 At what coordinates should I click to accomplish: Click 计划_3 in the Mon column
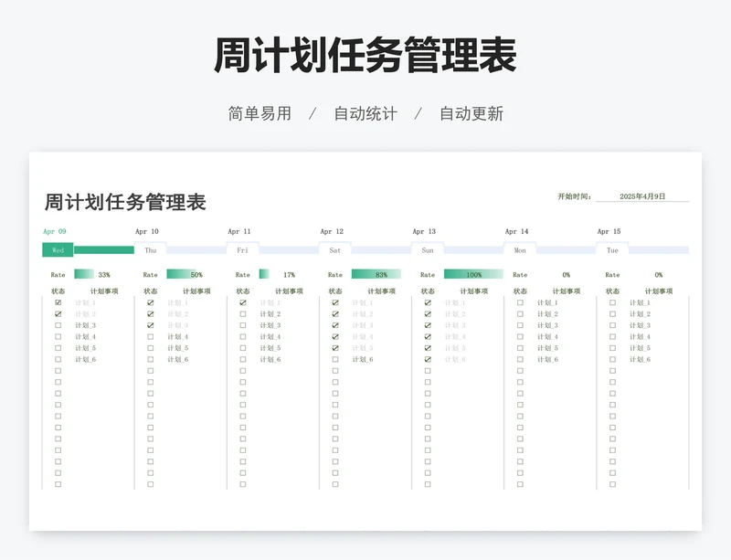tap(547, 325)
